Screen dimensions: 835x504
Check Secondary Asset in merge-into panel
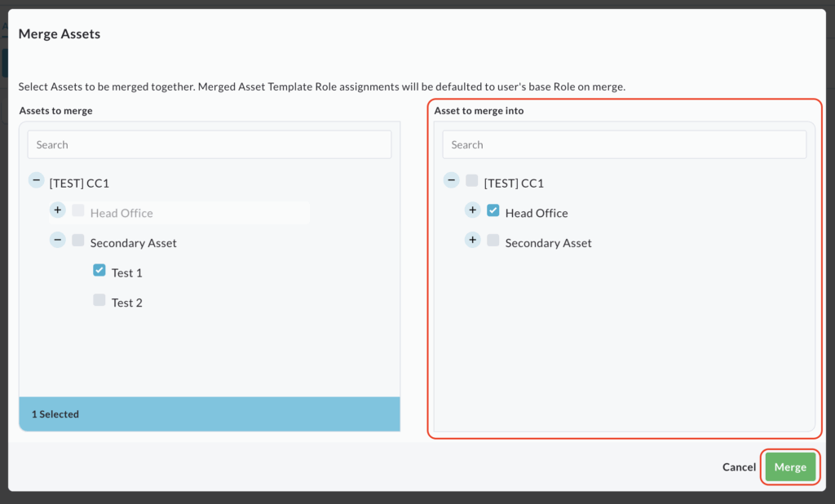[493, 241]
